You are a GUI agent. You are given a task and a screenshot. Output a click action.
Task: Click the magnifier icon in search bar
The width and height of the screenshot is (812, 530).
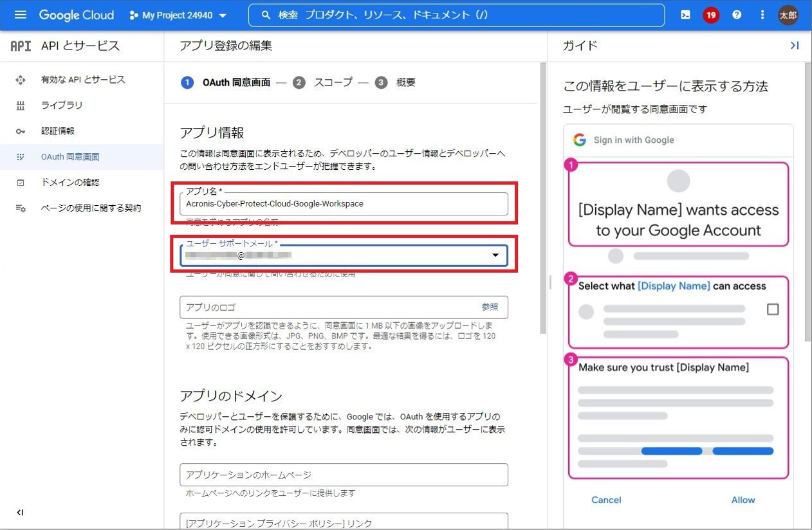(266, 15)
